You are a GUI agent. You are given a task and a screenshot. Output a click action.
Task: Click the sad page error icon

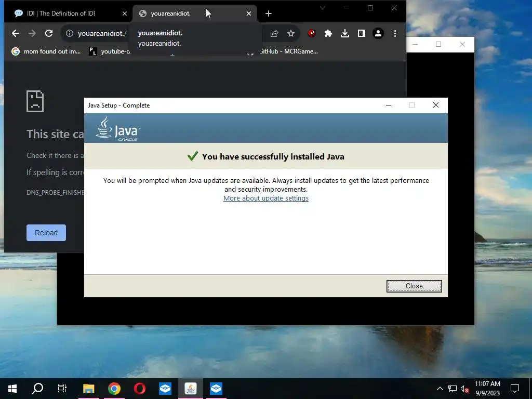click(35, 101)
